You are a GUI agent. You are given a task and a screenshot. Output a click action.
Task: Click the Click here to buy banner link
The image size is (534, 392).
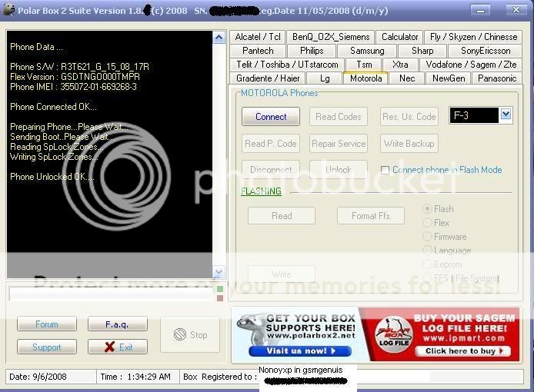(462, 350)
